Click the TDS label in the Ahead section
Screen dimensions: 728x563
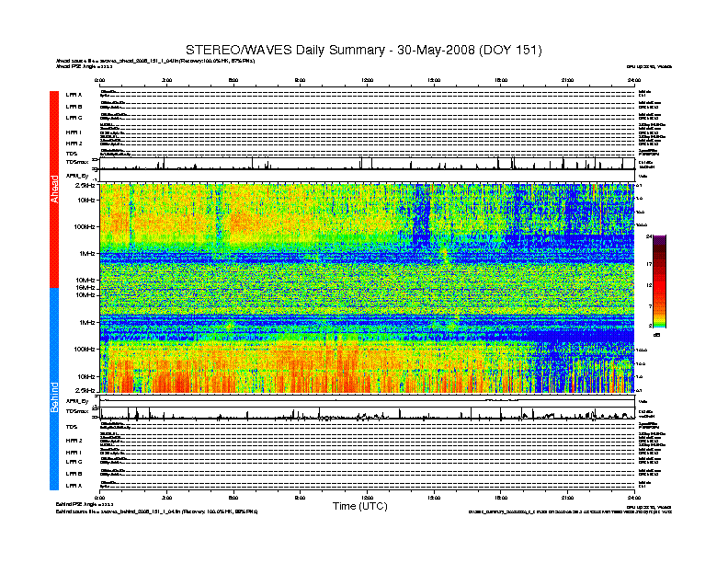point(72,154)
